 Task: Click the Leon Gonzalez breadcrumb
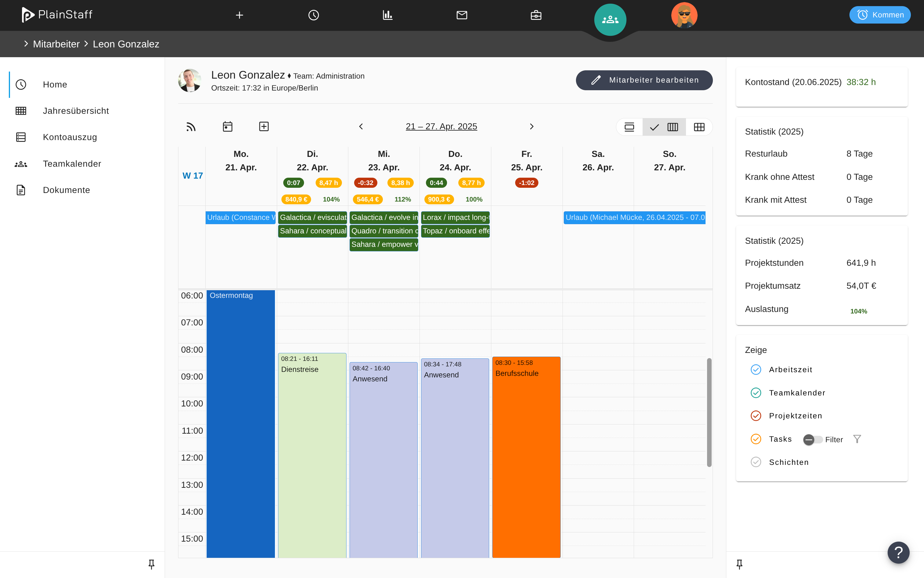click(126, 44)
